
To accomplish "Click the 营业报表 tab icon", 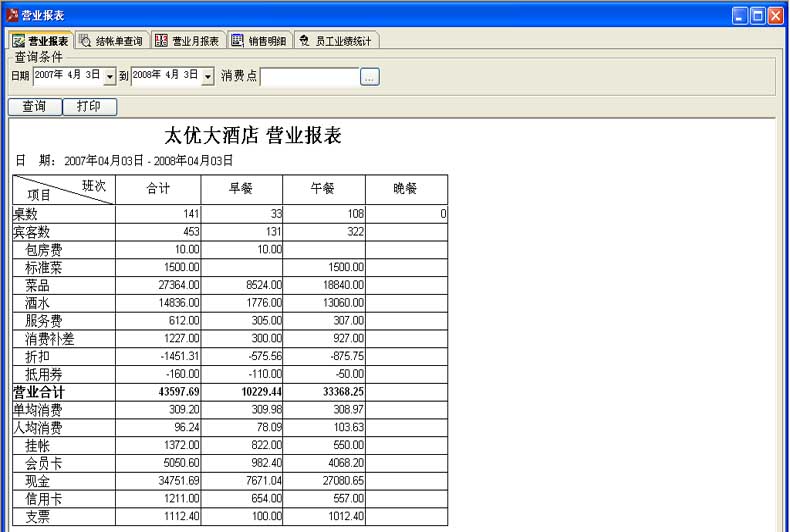I will (x=18, y=41).
